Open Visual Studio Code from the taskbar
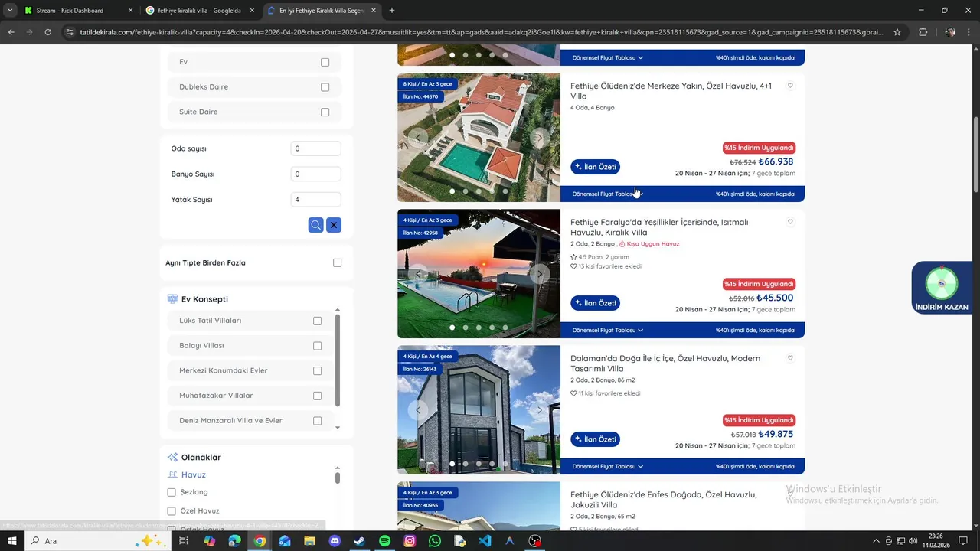This screenshot has height=551, width=980. coord(485,541)
